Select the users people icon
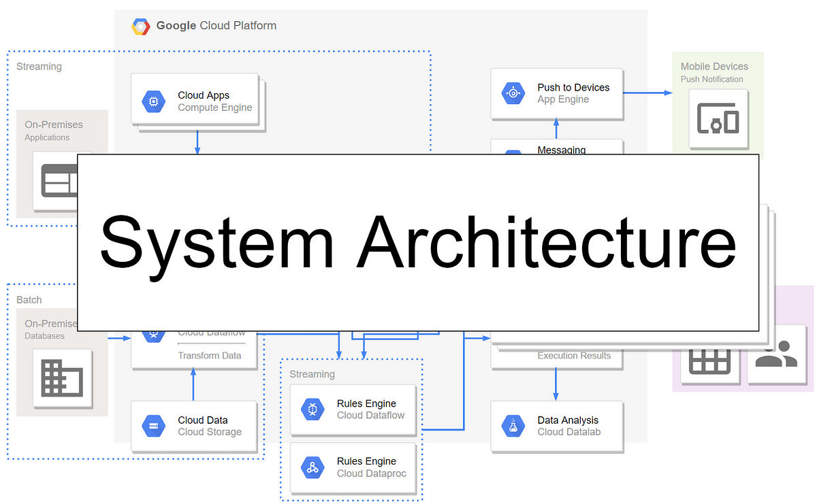This screenshot has height=504, width=817. pos(776,355)
